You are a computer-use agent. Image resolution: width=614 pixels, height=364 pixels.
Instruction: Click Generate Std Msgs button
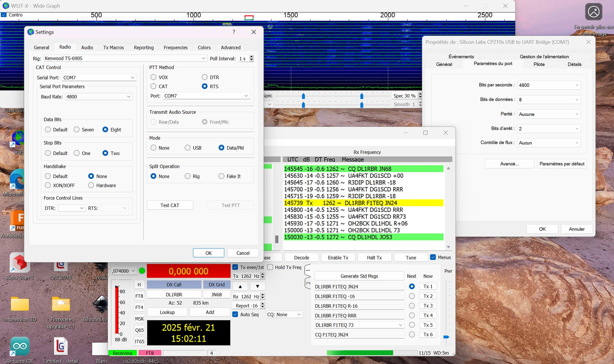(359, 276)
